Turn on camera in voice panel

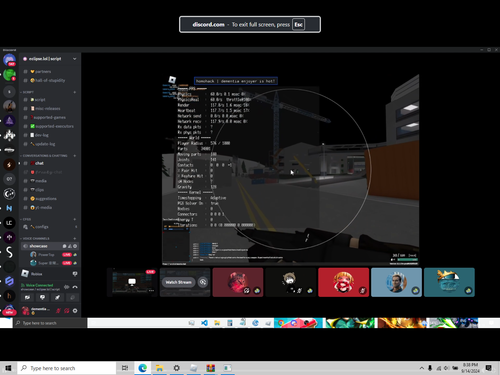[x=27, y=297]
